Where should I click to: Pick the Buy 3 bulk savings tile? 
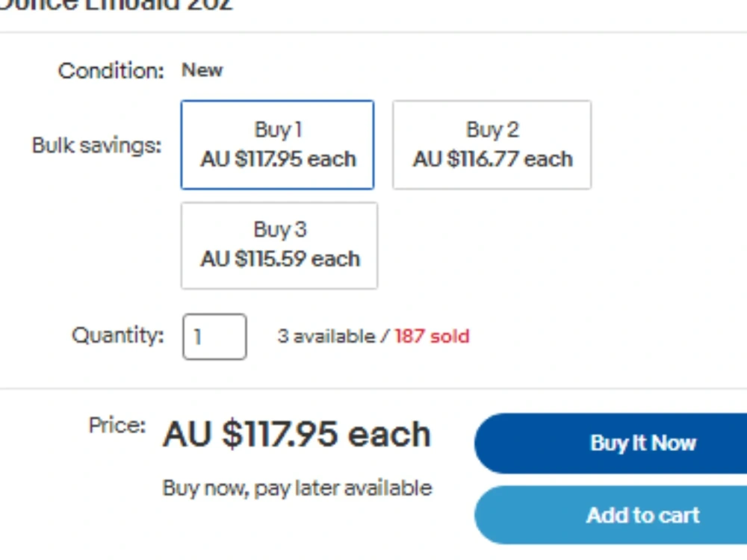point(279,246)
